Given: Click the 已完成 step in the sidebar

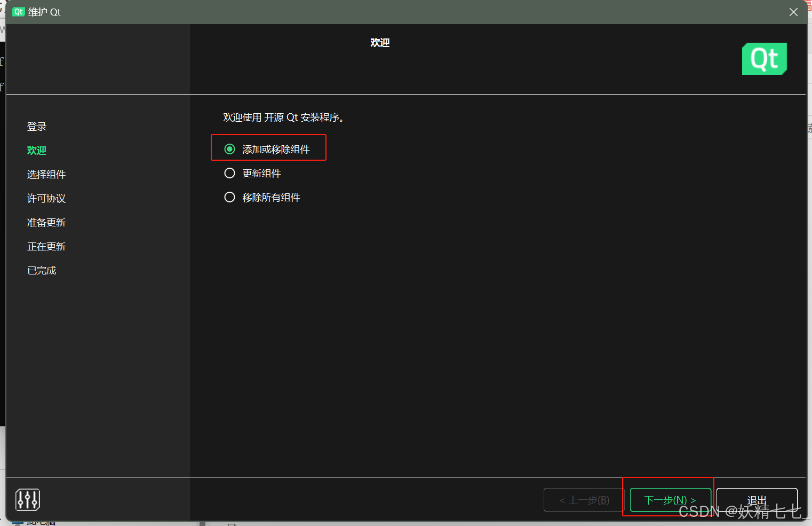Looking at the screenshot, I should (42, 271).
